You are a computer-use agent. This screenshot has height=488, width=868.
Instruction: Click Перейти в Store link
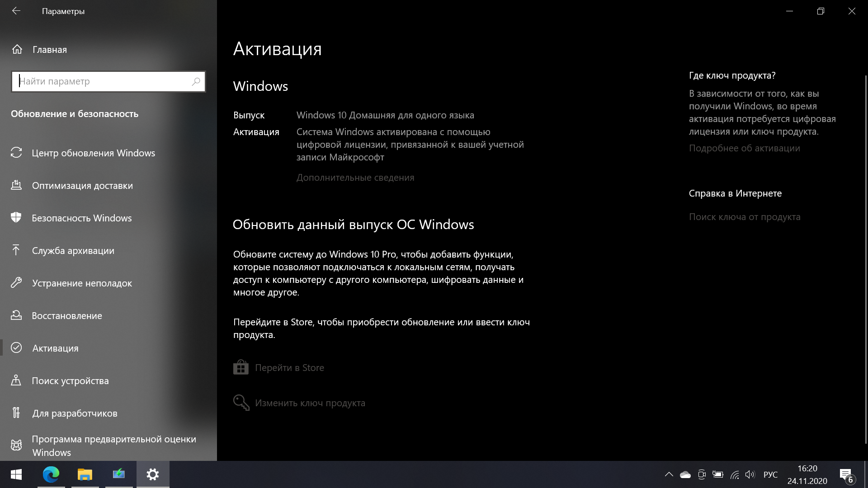289,368
